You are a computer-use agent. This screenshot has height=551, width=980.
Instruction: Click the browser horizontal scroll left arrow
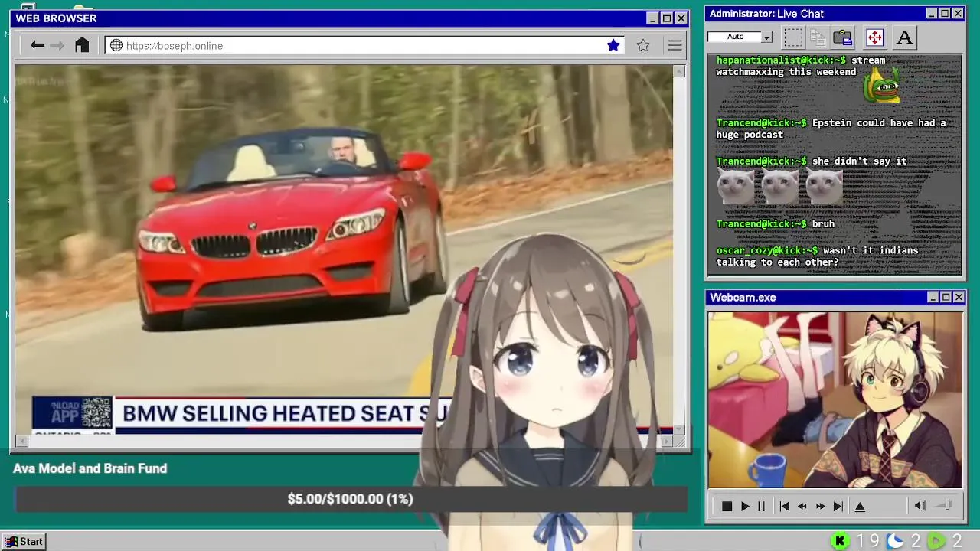[21, 440]
